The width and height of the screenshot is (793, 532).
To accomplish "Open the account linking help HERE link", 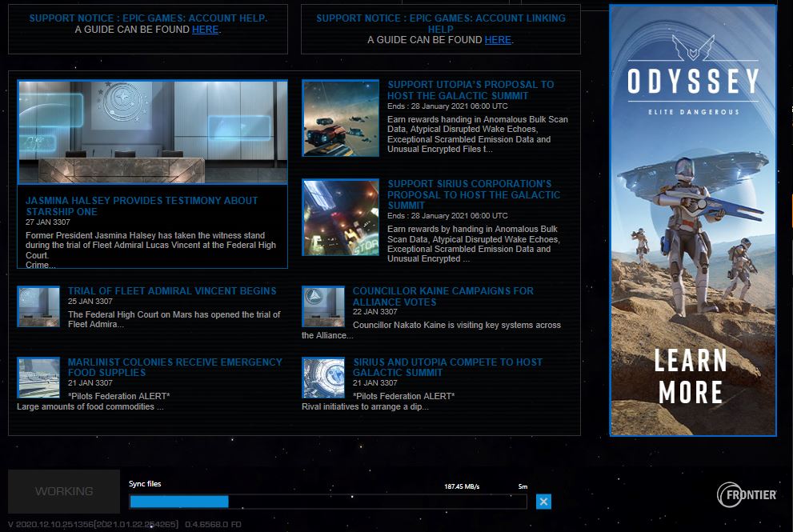I will [x=498, y=40].
